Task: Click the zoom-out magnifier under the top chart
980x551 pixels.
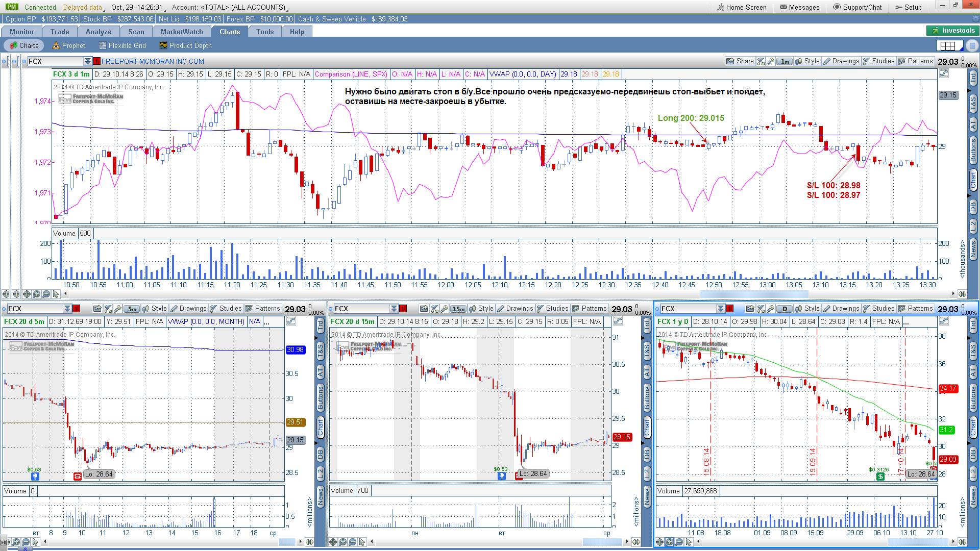Action: point(46,294)
